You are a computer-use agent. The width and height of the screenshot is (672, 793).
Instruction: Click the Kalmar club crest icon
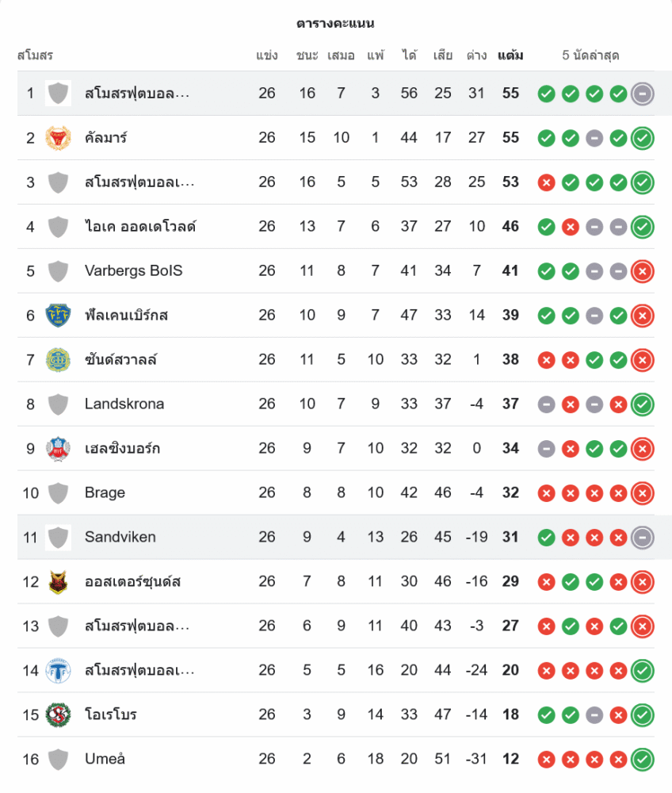pos(58,138)
